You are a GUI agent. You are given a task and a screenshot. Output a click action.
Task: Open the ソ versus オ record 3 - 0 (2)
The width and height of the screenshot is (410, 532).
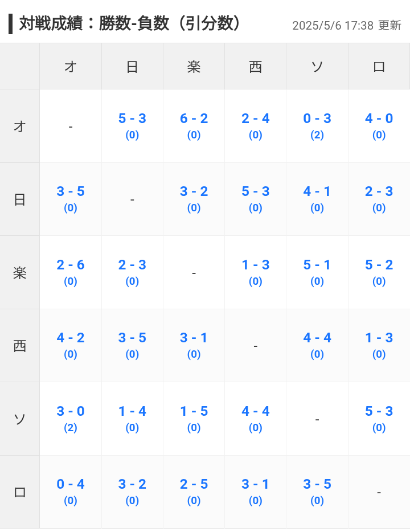click(71, 418)
